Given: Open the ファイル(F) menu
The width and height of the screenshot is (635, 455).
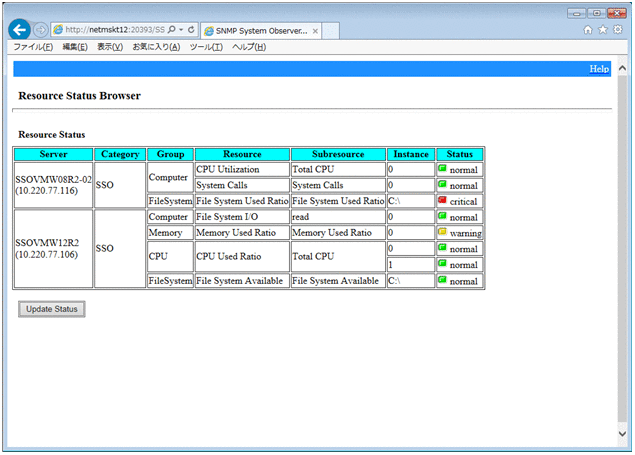Looking at the screenshot, I should coord(33,47).
